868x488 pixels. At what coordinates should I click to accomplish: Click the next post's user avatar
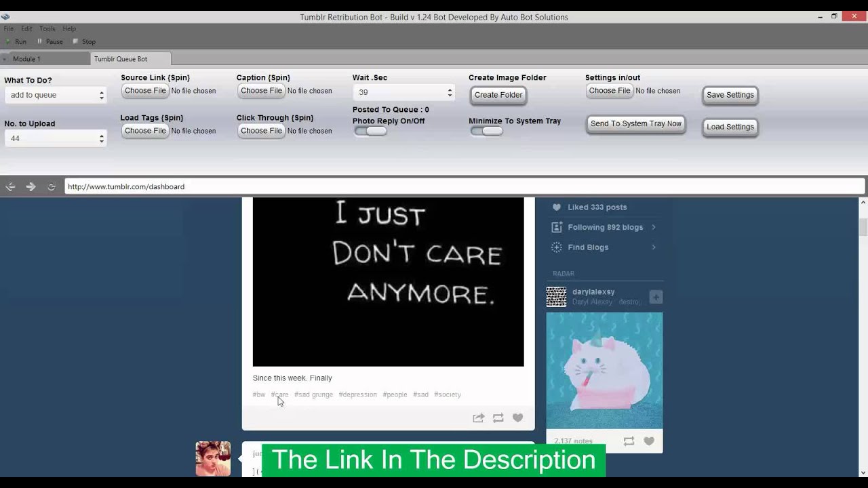pyautogui.click(x=213, y=459)
